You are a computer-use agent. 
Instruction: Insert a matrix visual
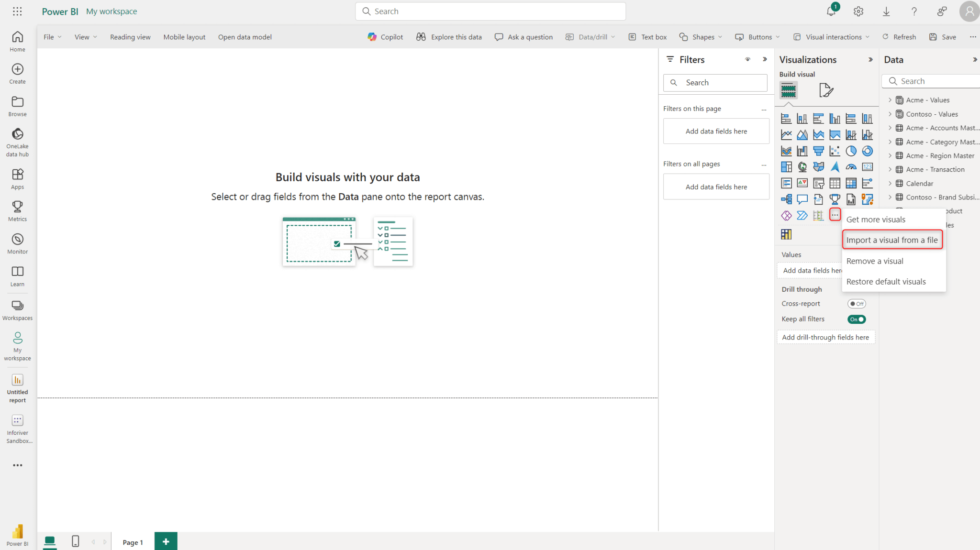tap(851, 183)
